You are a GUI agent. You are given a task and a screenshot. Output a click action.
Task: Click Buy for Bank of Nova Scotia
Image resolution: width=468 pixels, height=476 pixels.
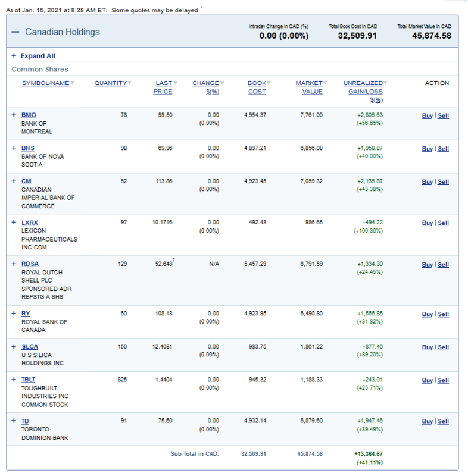click(428, 149)
